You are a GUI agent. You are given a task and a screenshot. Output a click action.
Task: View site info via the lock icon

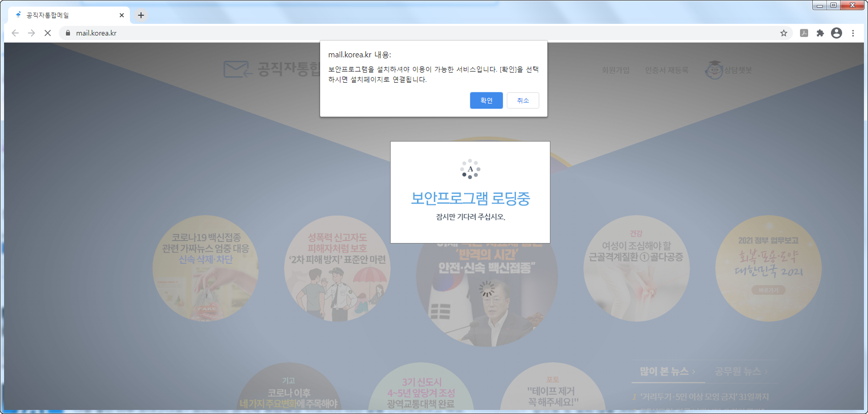tap(68, 33)
